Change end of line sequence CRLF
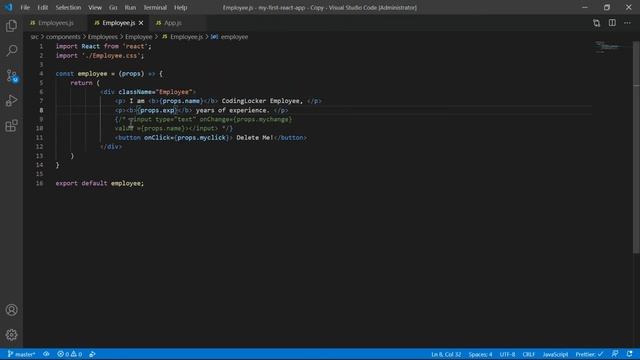 point(529,354)
